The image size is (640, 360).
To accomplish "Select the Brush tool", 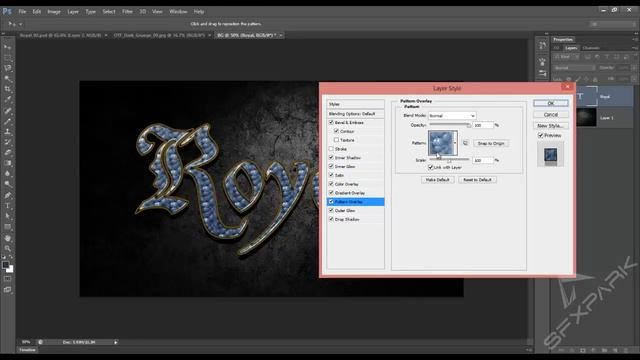I will coord(8,121).
